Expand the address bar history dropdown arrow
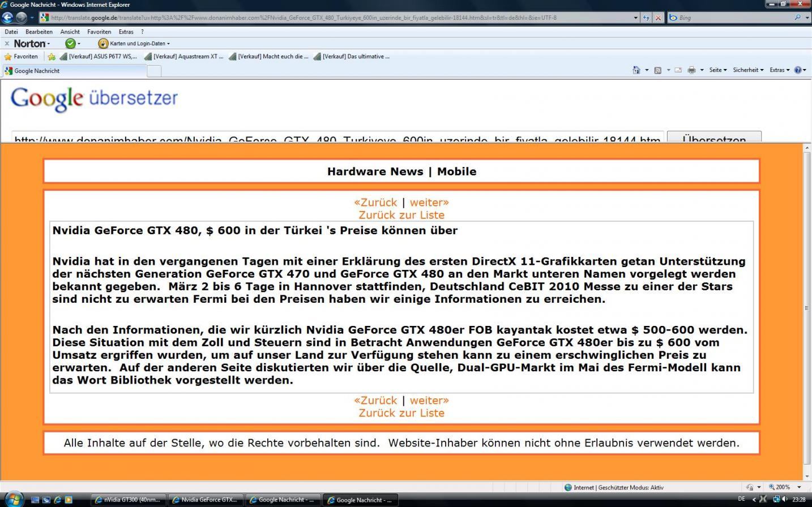Screen dimensions: 812x507 coord(636,18)
